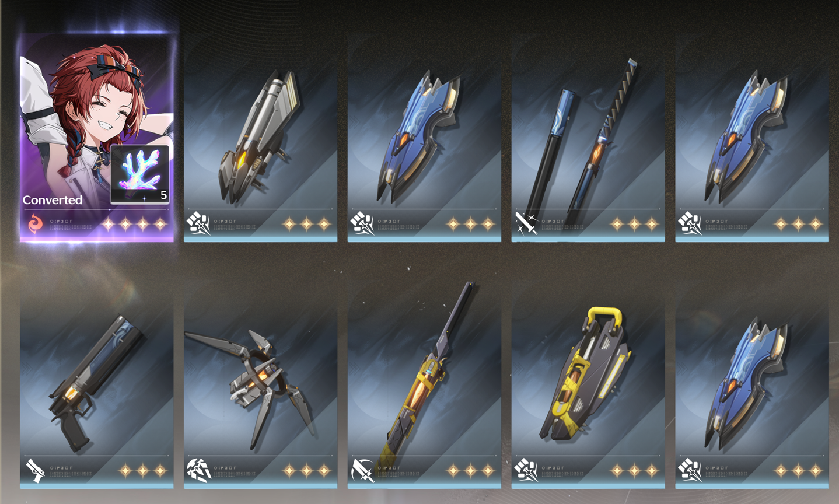Select the rectifier type icon under the clawed drone weapon
The width and height of the screenshot is (839, 504).
click(x=198, y=470)
